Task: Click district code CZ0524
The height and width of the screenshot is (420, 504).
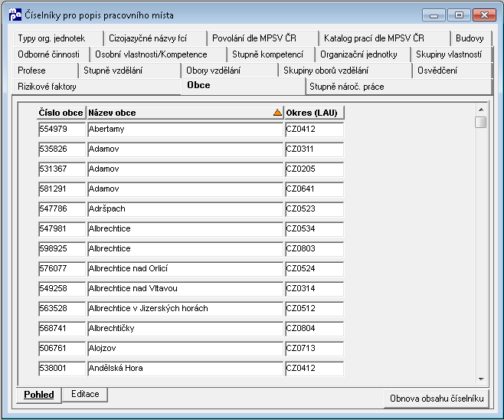Action: pos(314,269)
